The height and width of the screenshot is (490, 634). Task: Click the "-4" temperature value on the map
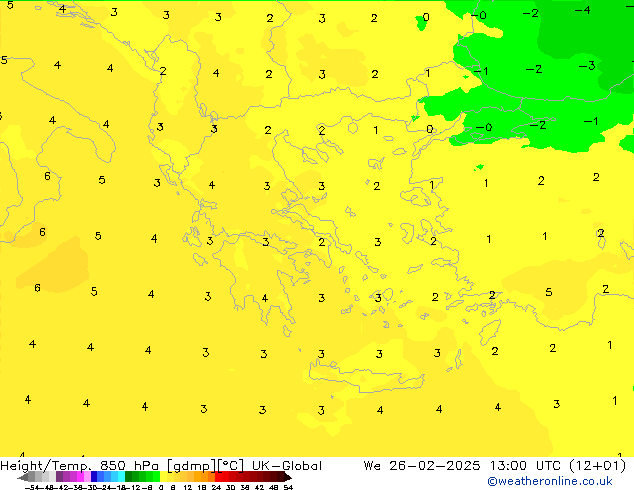tap(583, 10)
